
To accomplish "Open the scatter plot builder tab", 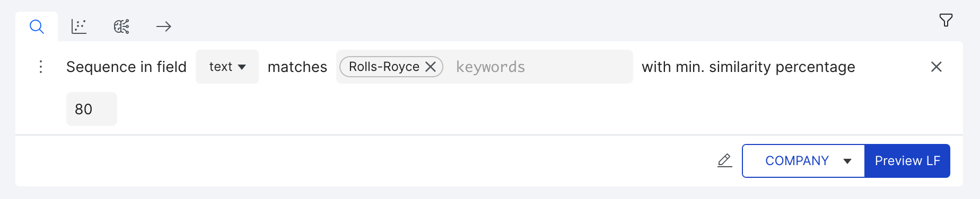I will (79, 26).
